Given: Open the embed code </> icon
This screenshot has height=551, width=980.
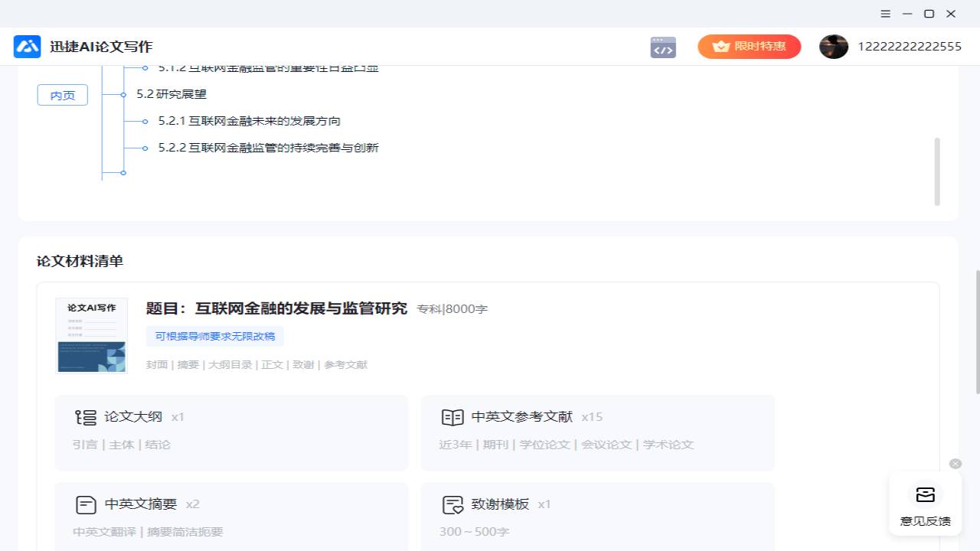Looking at the screenshot, I should coord(662,47).
